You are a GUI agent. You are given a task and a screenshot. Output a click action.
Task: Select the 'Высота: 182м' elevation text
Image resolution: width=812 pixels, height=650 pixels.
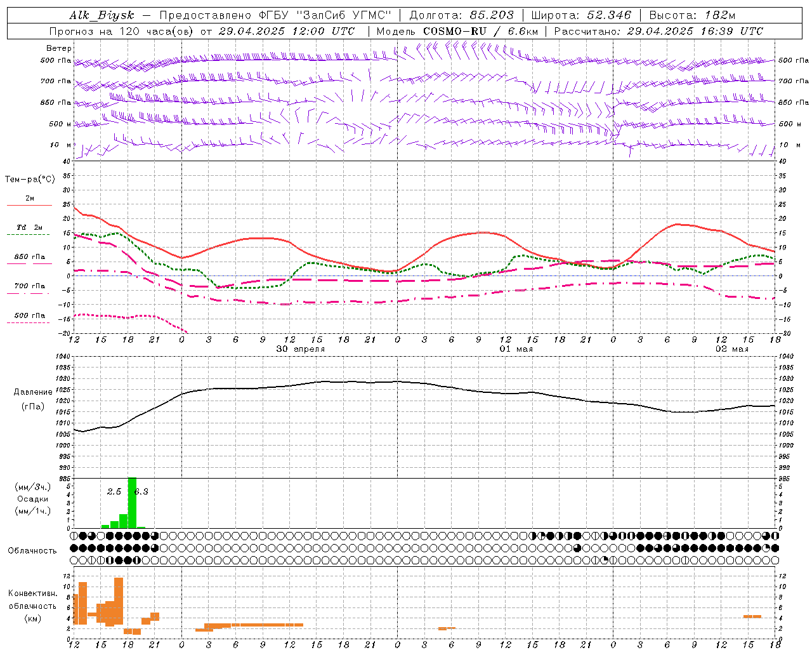[692, 15]
